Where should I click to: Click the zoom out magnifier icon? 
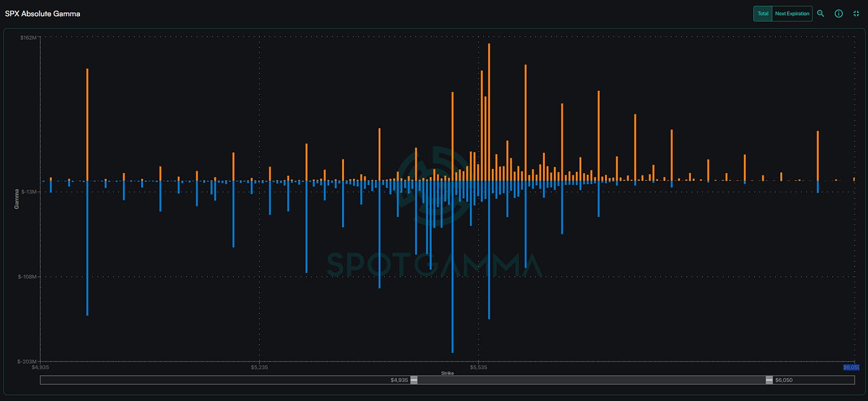click(821, 13)
